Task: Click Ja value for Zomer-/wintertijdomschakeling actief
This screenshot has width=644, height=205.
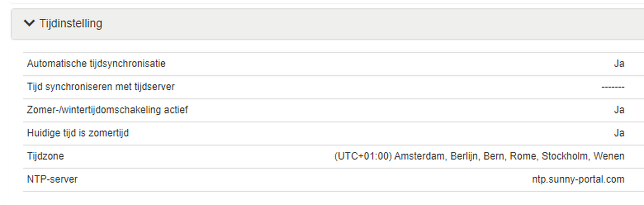Action: click(619, 110)
